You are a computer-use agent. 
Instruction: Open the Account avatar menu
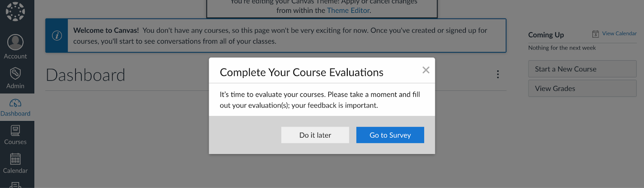coord(15,42)
